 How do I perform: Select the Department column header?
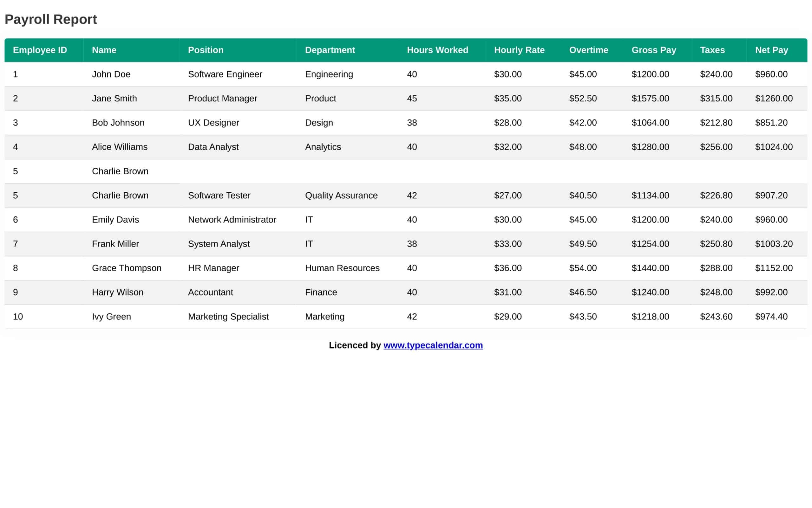click(330, 50)
